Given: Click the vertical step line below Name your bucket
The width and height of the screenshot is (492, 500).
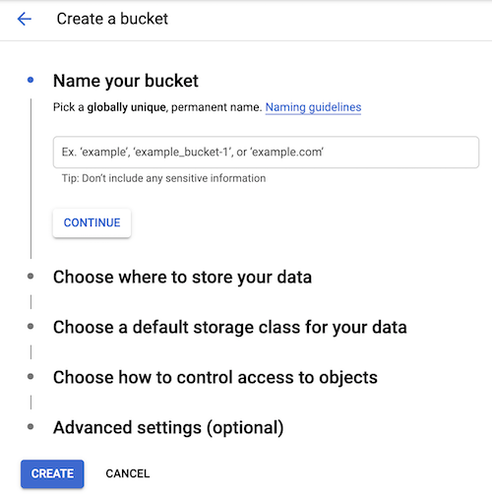Looking at the screenshot, I should (x=31, y=178).
